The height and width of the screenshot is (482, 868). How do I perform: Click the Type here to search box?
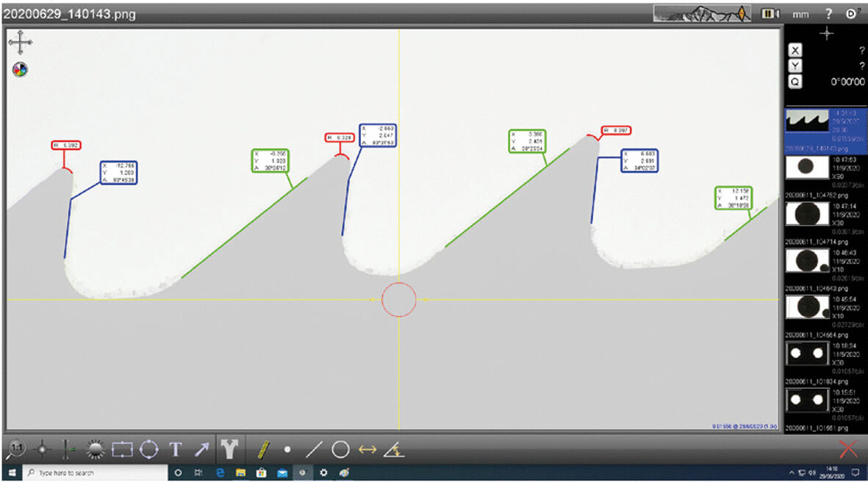click(96, 472)
